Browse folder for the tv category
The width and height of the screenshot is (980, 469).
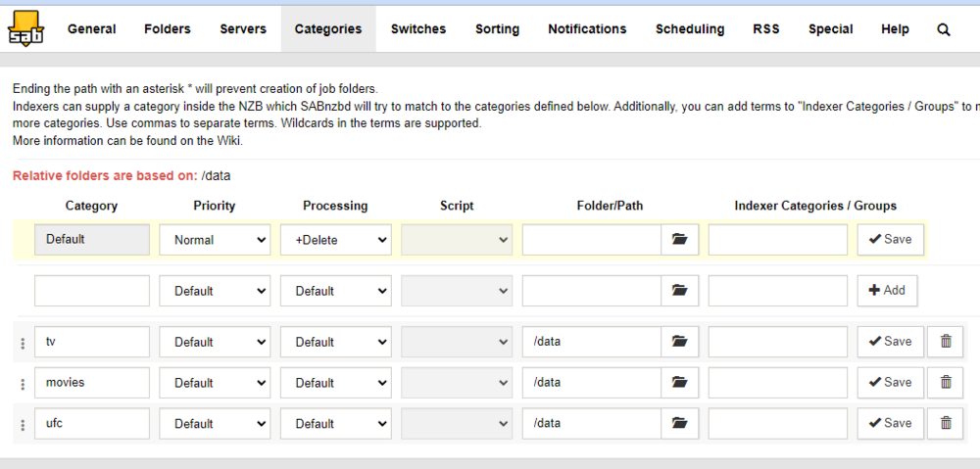point(679,342)
